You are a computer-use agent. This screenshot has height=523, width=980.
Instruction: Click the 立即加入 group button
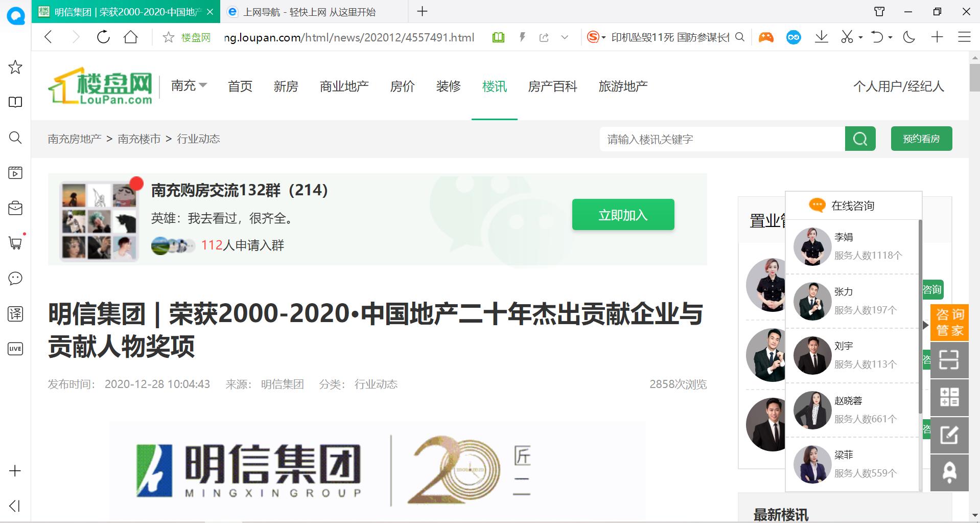(x=623, y=215)
